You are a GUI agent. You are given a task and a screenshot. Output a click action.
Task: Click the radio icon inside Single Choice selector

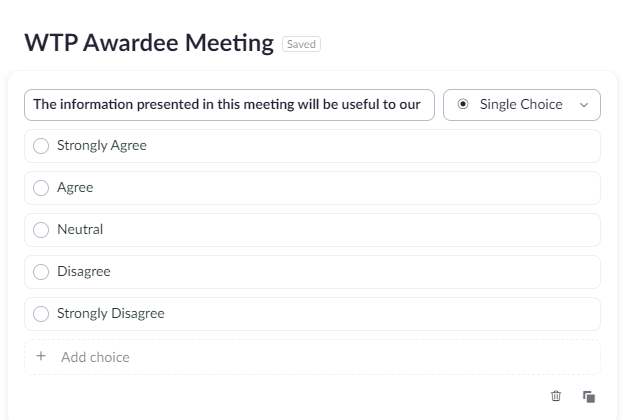462,105
